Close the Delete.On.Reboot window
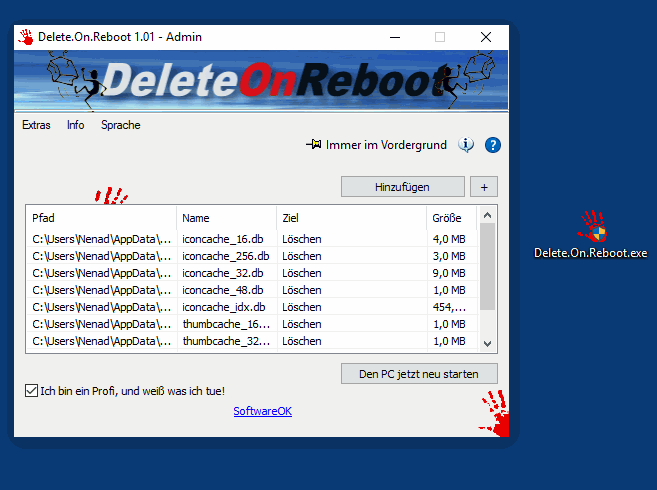 point(486,37)
